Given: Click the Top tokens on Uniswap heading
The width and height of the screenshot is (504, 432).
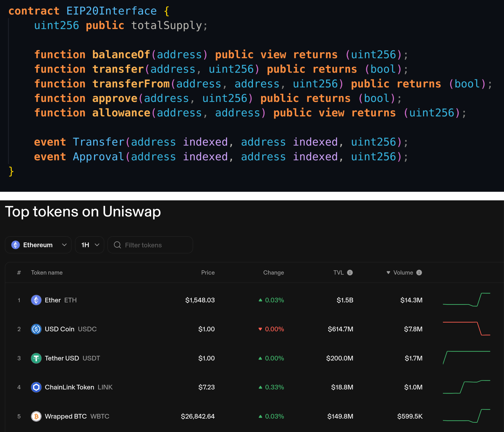Looking at the screenshot, I should point(83,212).
